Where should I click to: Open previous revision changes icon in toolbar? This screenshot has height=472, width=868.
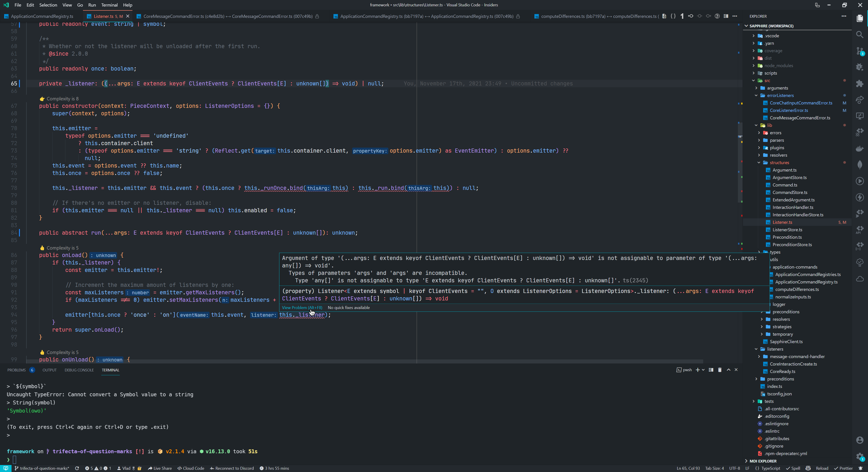[691, 16]
